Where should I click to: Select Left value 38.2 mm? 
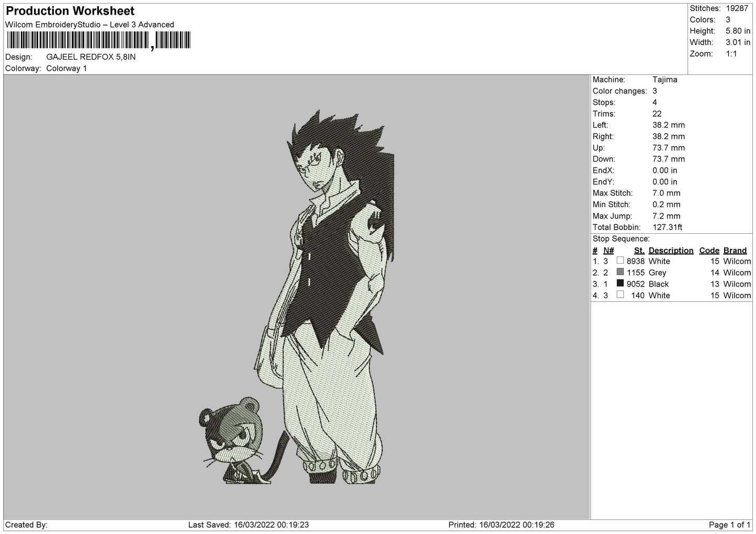coord(669,125)
